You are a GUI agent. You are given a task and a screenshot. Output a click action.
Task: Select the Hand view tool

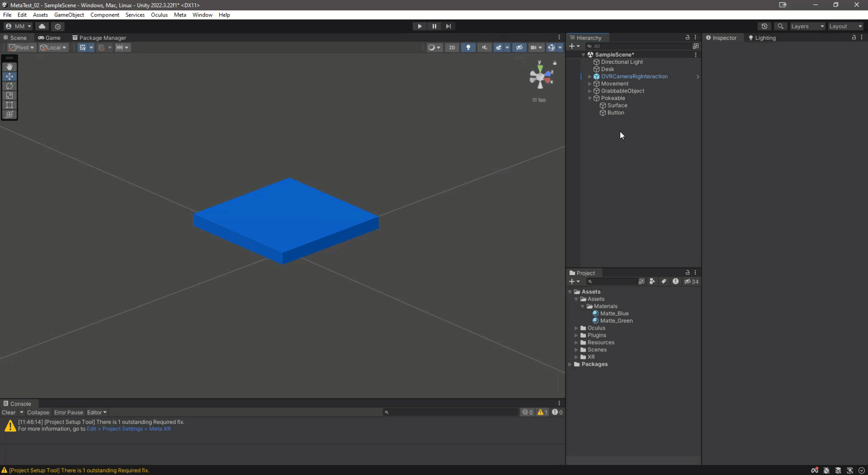[x=10, y=67]
